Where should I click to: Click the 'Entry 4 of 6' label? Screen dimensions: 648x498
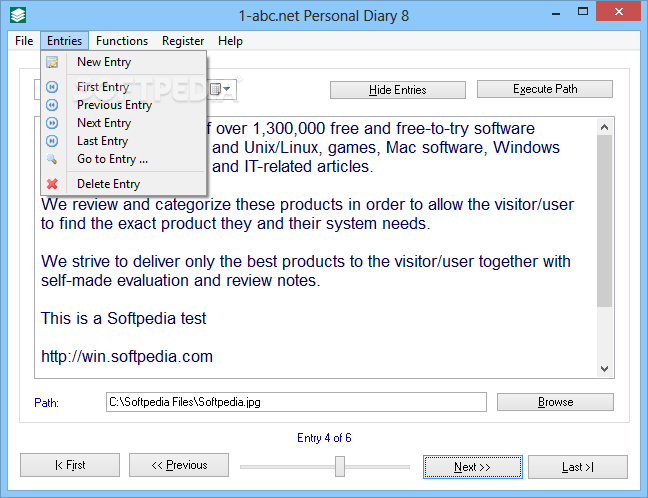point(324,438)
